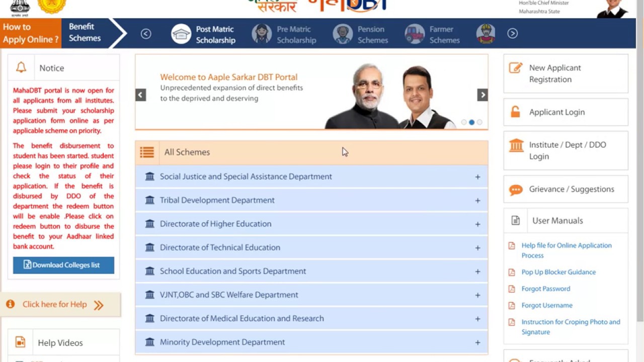Click the info icon beside Click here for Help
The height and width of the screenshot is (362, 644).
(x=10, y=304)
